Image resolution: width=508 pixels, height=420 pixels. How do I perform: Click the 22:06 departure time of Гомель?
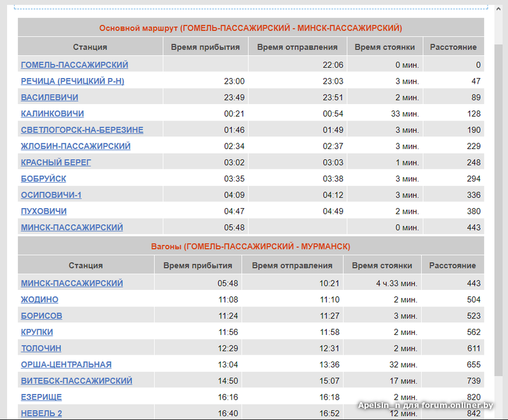tap(333, 65)
